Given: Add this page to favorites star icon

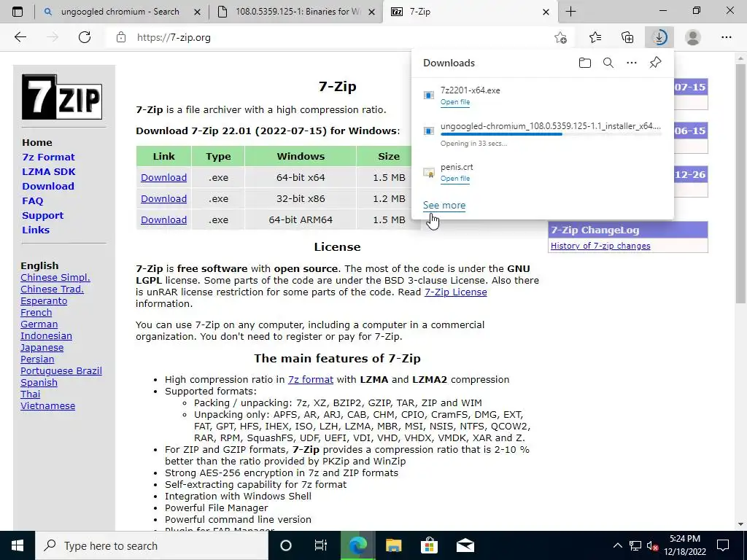Looking at the screenshot, I should click(561, 37).
